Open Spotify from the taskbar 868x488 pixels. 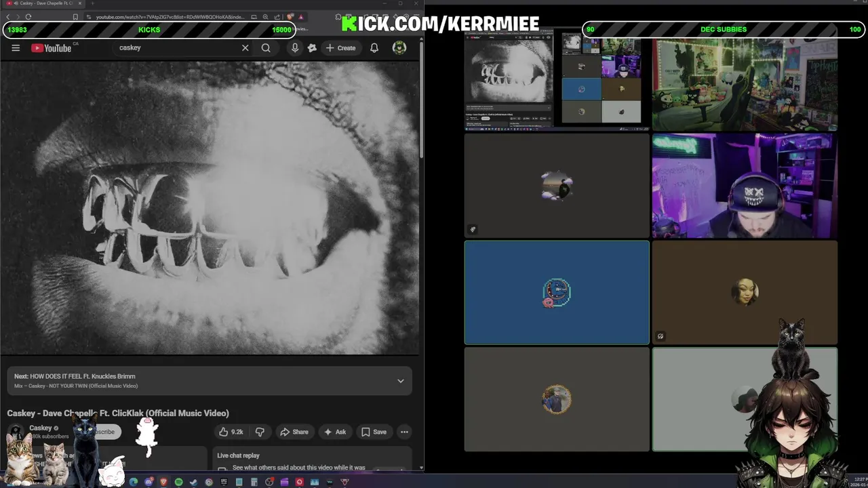tap(179, 482)
